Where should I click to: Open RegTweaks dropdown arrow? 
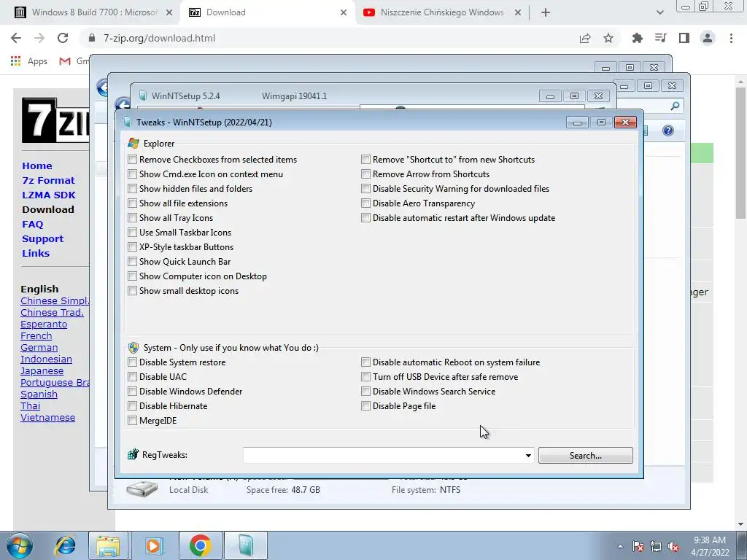click(528, 456)
